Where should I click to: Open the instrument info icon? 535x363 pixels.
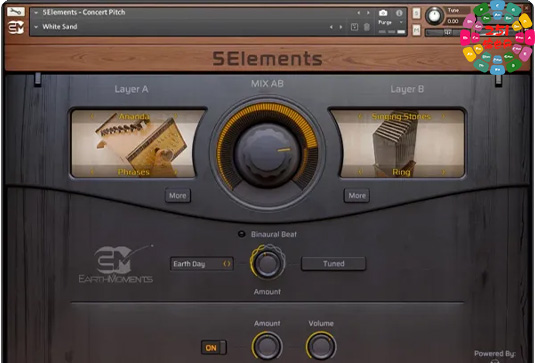click(x=399, y=13)
